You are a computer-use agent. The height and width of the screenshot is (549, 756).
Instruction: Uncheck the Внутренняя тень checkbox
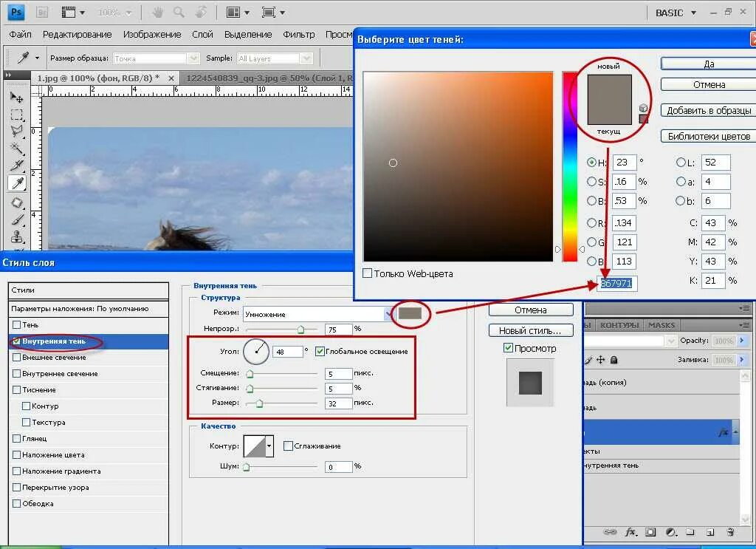[17, 341]
